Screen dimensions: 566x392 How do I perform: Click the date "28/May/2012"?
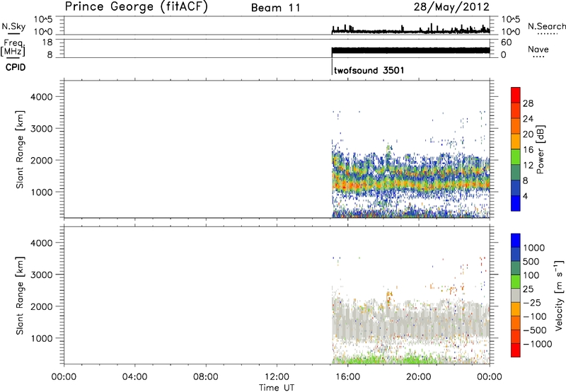pos(451,7)
